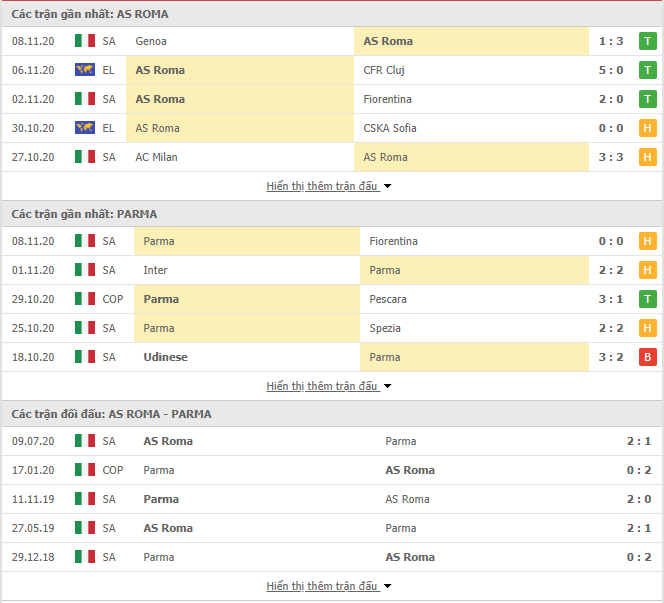Expand more AS Roma recent matches
664x603 pixels.
tap(329, 186)
